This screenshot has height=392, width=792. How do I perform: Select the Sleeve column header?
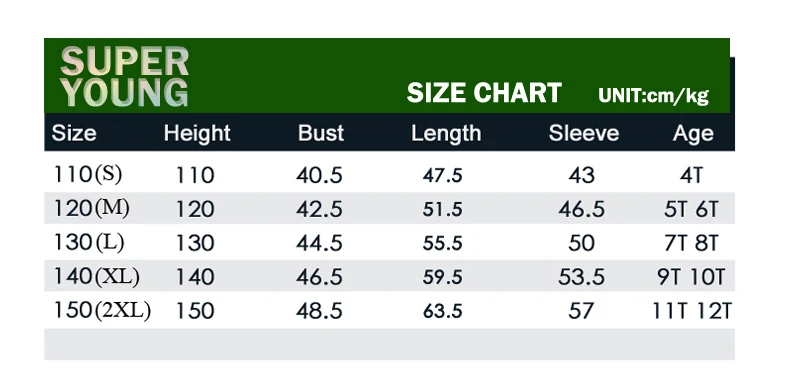(584, 133)
